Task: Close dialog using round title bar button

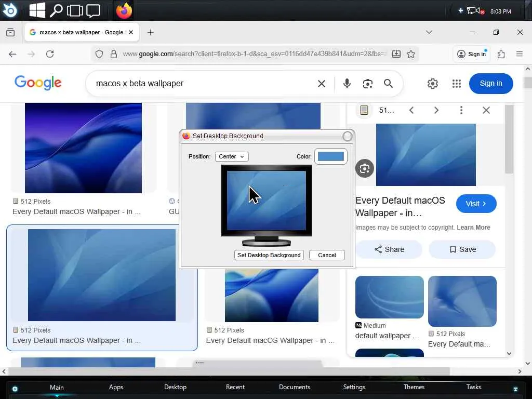Action: pos(347,136)
